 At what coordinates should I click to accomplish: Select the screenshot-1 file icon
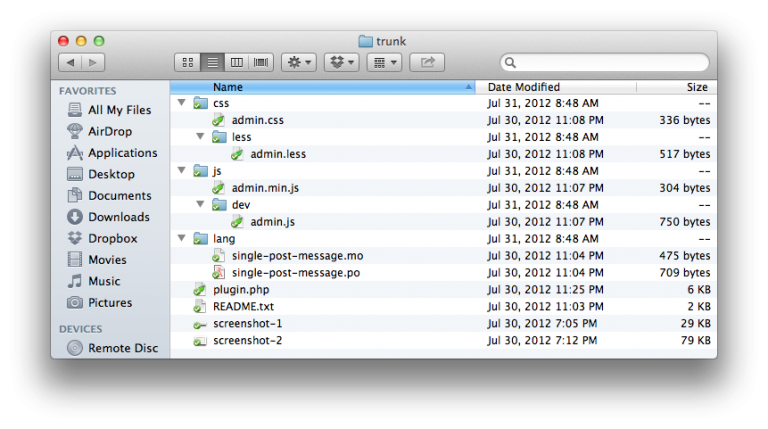point(200,324)
